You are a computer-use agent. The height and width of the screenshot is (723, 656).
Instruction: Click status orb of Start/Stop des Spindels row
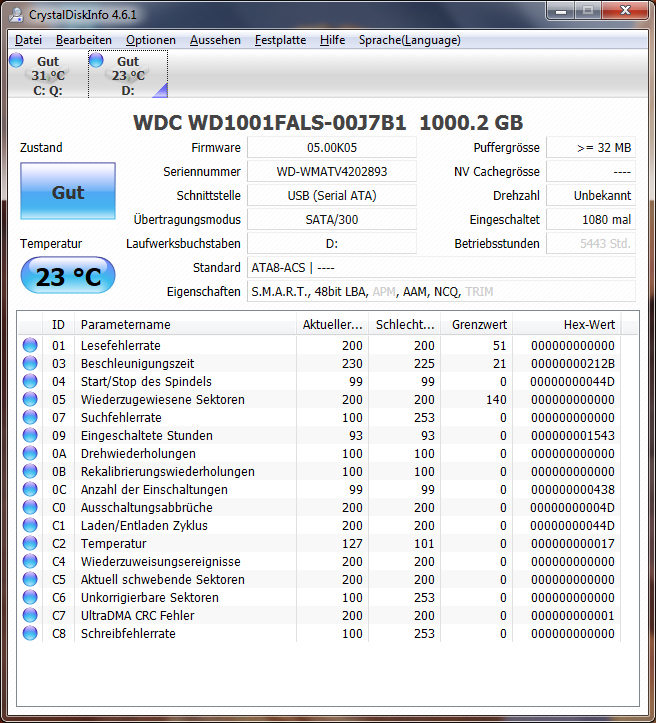click(x=30, y=381)
